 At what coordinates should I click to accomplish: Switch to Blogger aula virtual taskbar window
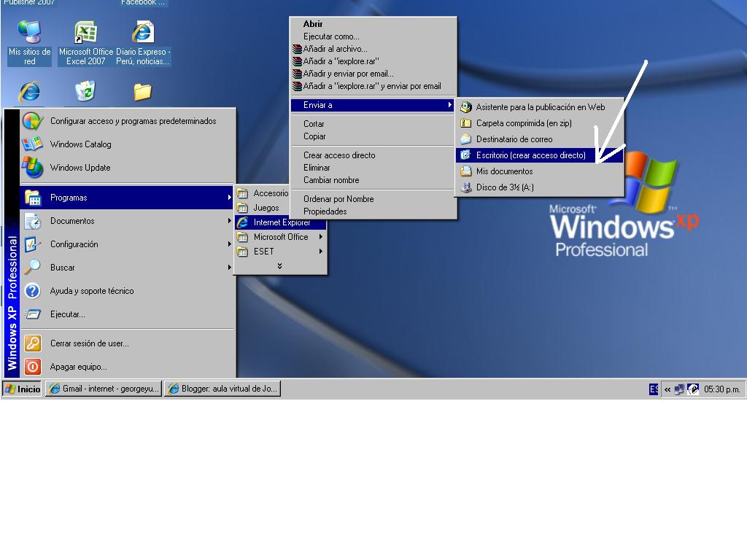pyautogui.click(x=222, y=389)
